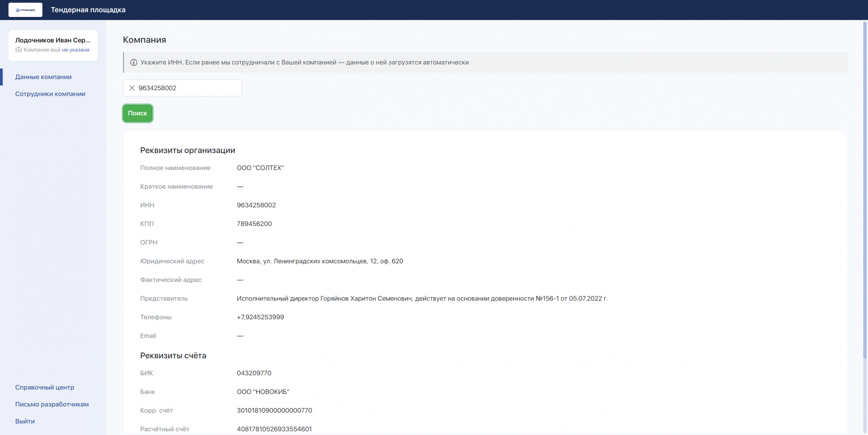Click the info icon in the hint banner
The width and height of the screenshot is (868, 435).
point(133,62)
